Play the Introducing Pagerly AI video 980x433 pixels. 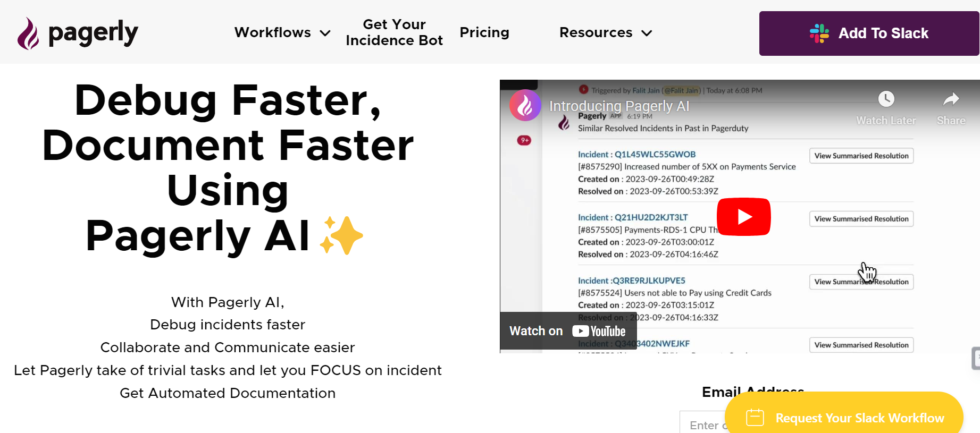coord(743,217)
